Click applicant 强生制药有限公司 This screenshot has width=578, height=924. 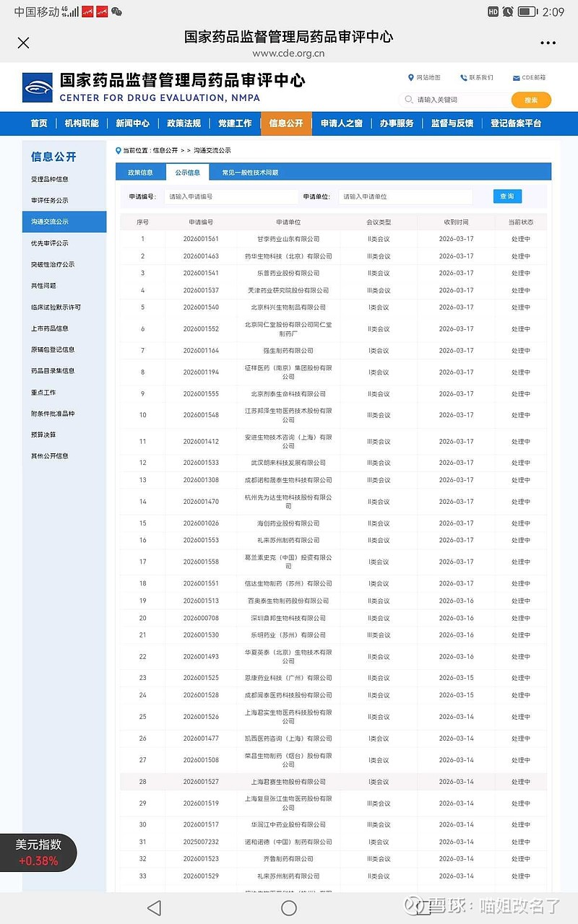288,351
